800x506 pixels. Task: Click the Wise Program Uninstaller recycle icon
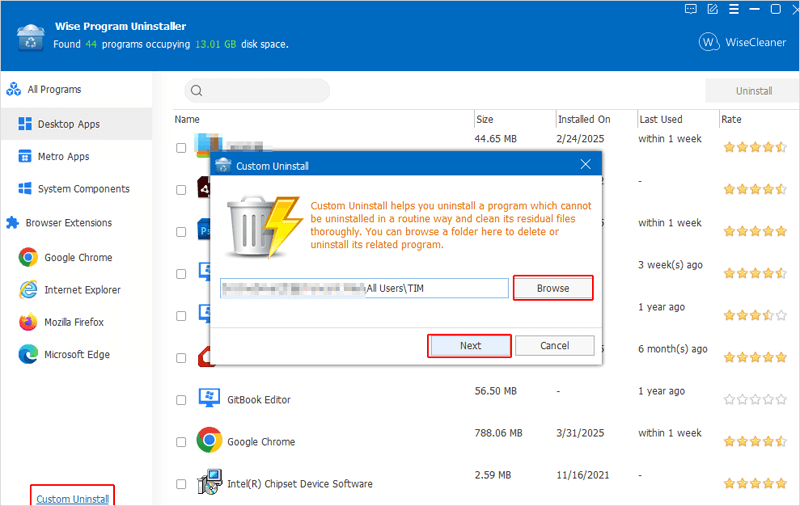(31, 37)
